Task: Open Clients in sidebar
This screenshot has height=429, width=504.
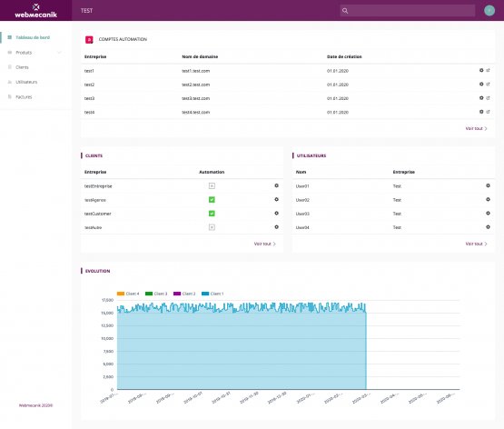Action: coord(22,67)
